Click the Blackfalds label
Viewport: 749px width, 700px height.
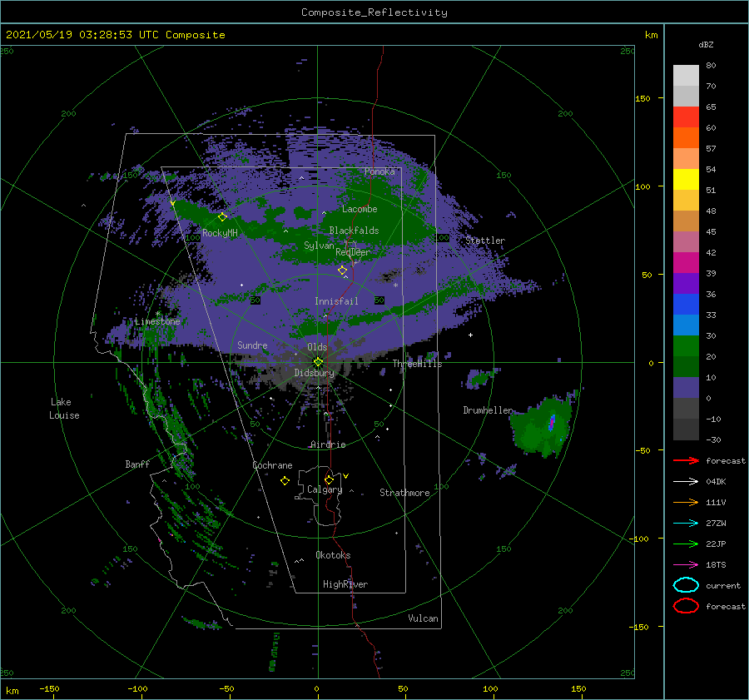pyautogui.click(x=354, y=231)
